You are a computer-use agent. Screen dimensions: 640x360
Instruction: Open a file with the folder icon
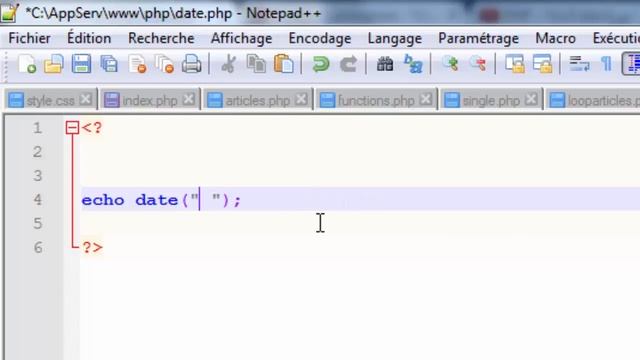pos(53,64)
